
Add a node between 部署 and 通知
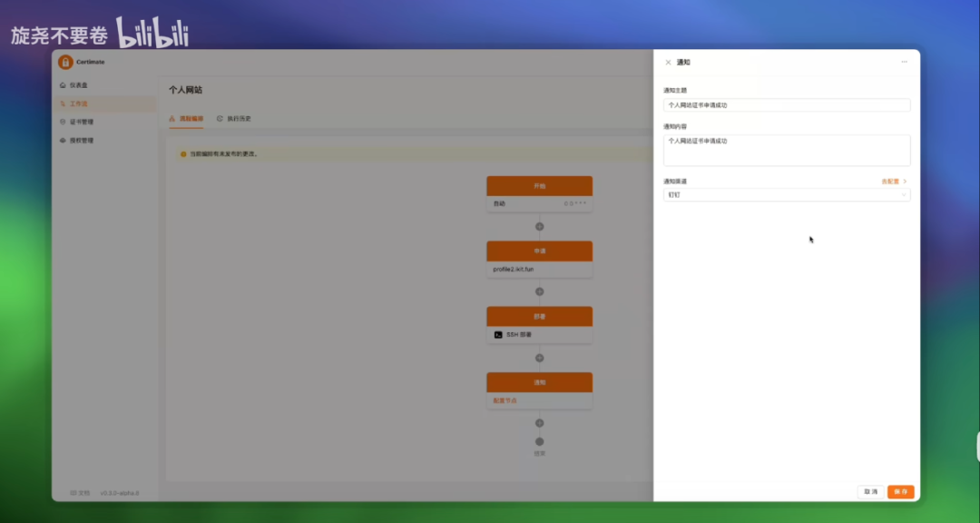point(539,358)
